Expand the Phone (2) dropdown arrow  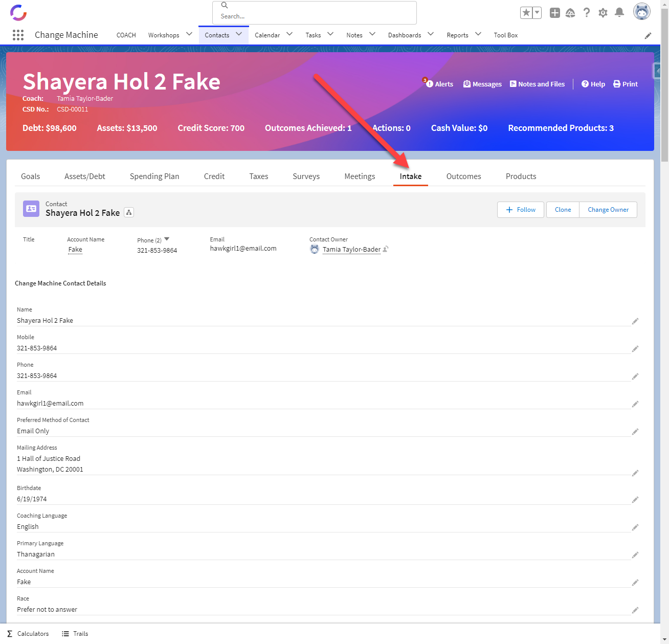point(167,239)
